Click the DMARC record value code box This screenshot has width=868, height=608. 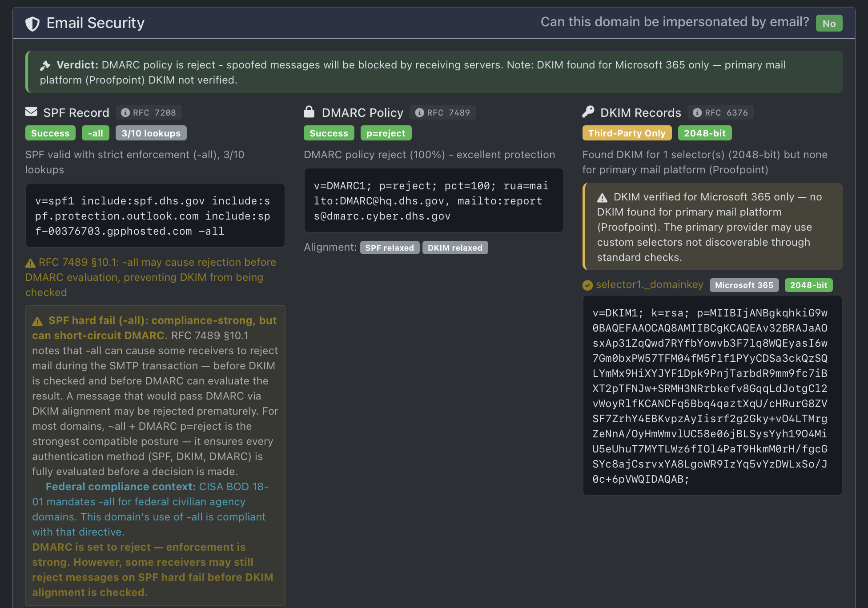coord(434,200)
